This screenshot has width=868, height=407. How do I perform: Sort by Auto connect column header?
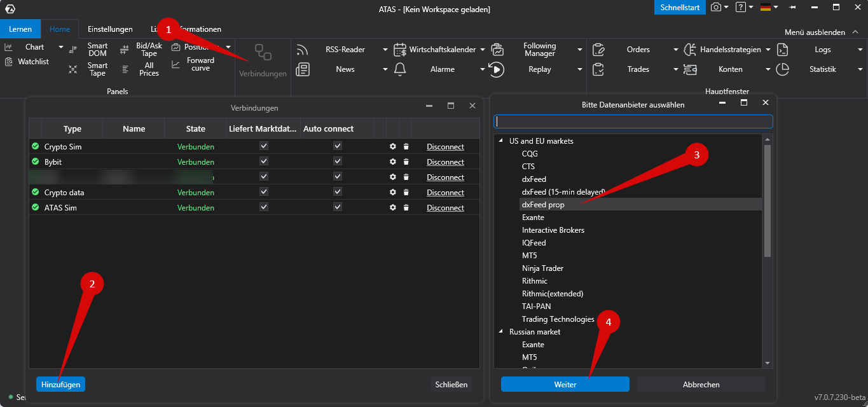point(337,128)
